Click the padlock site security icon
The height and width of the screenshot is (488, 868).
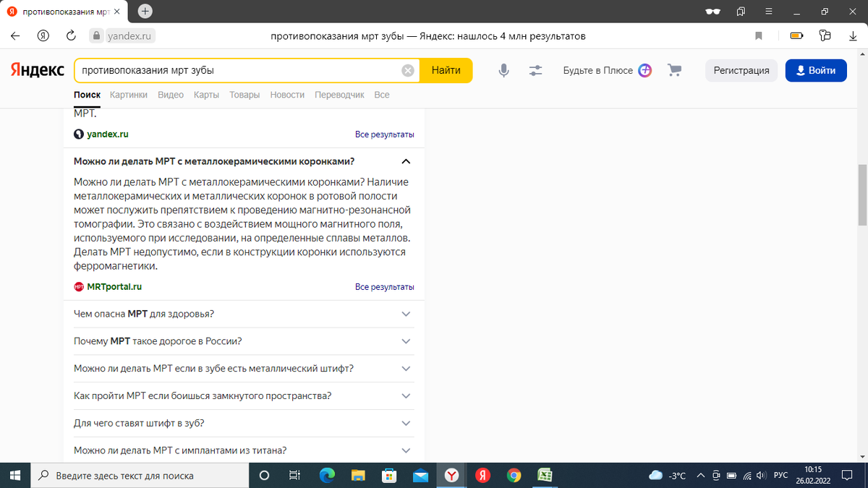[95, 35]
